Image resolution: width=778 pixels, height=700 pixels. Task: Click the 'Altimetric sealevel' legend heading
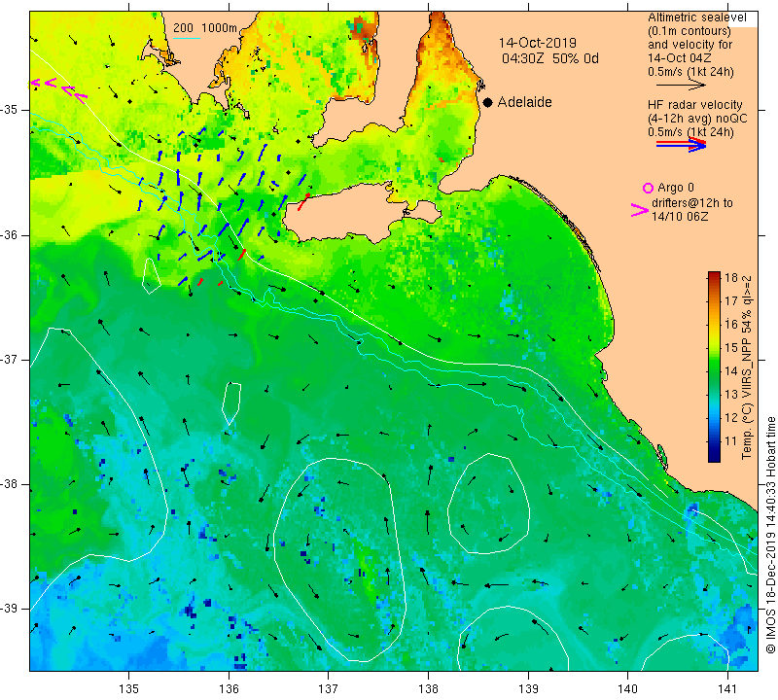[696, 17]
